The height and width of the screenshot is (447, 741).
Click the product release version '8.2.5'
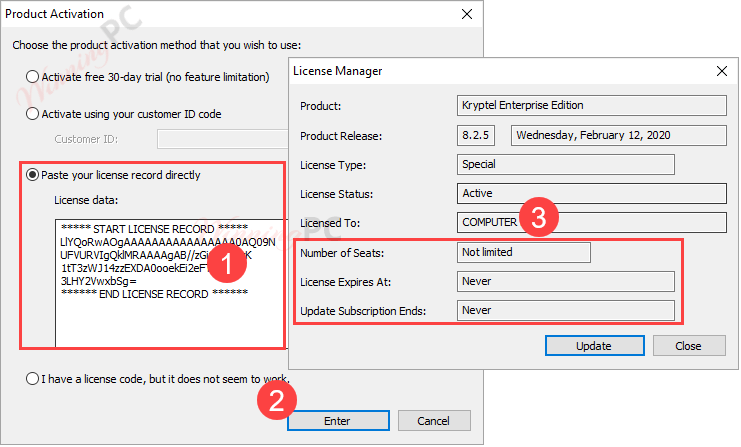click(476, 136)
